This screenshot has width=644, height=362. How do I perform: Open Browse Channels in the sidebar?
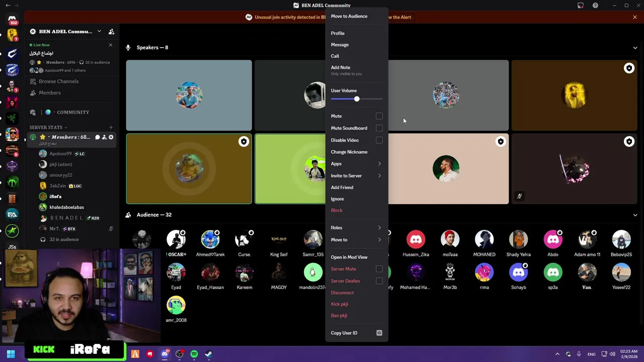coord(71,81)
